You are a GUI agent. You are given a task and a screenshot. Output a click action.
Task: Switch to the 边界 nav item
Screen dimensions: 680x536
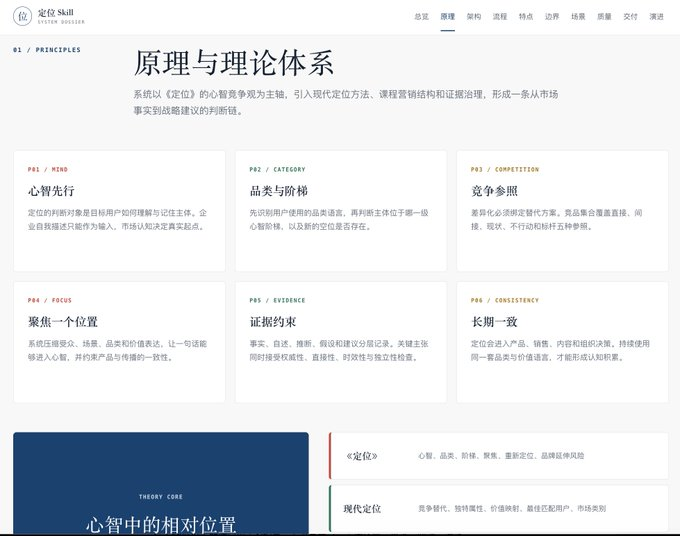(552, 16)
